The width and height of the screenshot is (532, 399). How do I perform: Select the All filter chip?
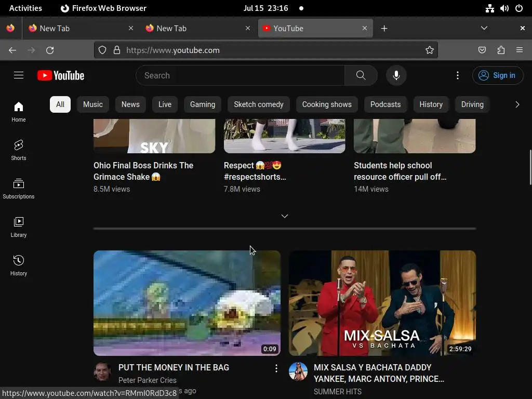[60, 104]
